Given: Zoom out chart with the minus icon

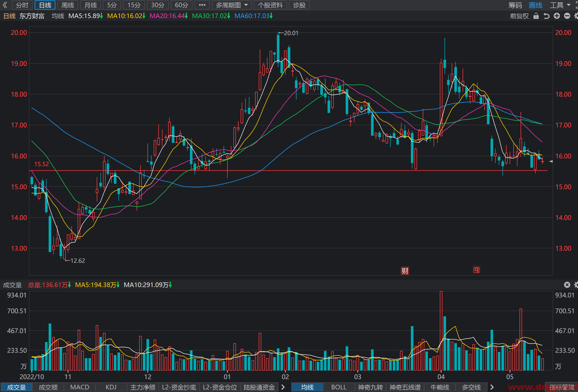Looking at the screenshot, I should pos(567,16).
